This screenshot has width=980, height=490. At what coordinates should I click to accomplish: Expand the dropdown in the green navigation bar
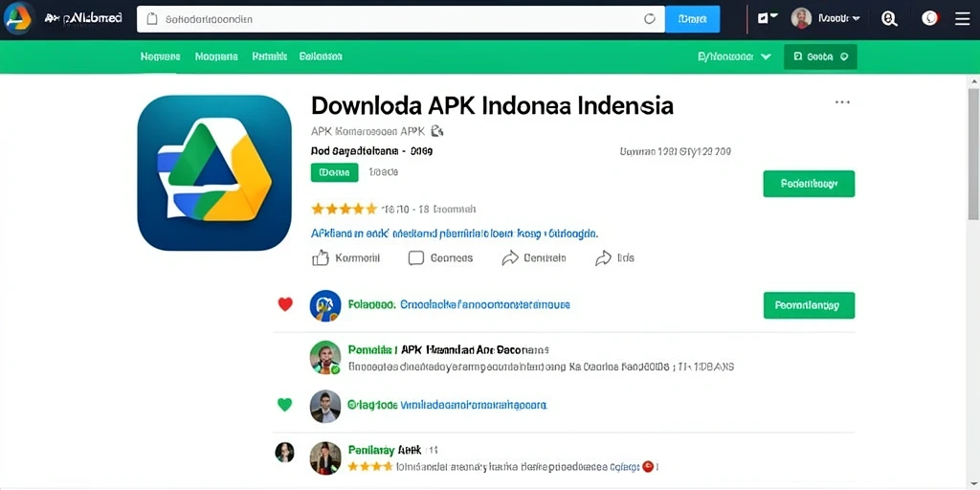(x=734, y=56)
